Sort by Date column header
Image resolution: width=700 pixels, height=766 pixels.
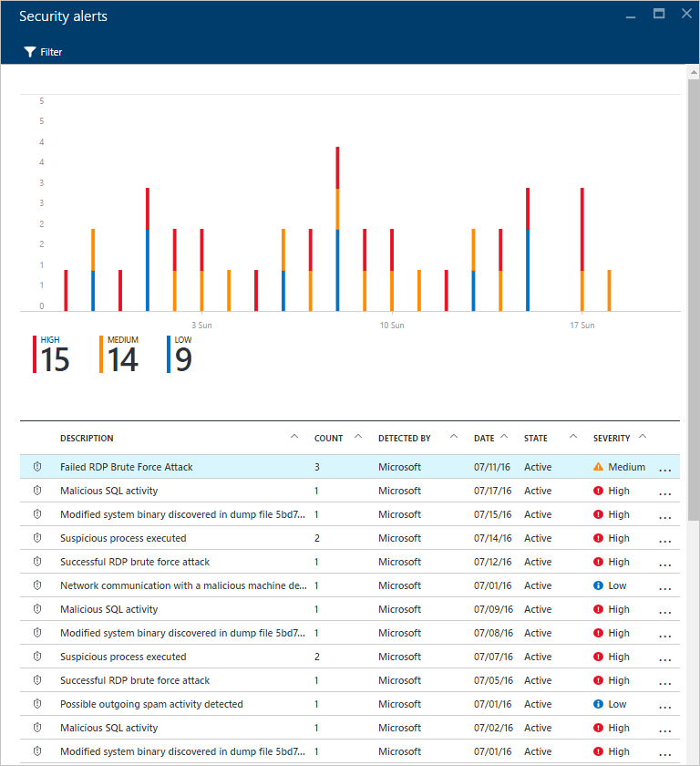point(484,439)
